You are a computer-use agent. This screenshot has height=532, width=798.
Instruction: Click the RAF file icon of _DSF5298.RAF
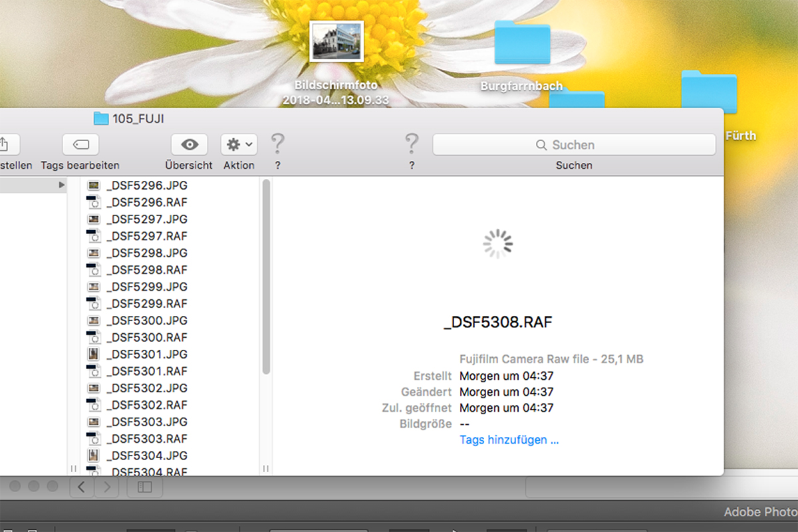(93, 270)
